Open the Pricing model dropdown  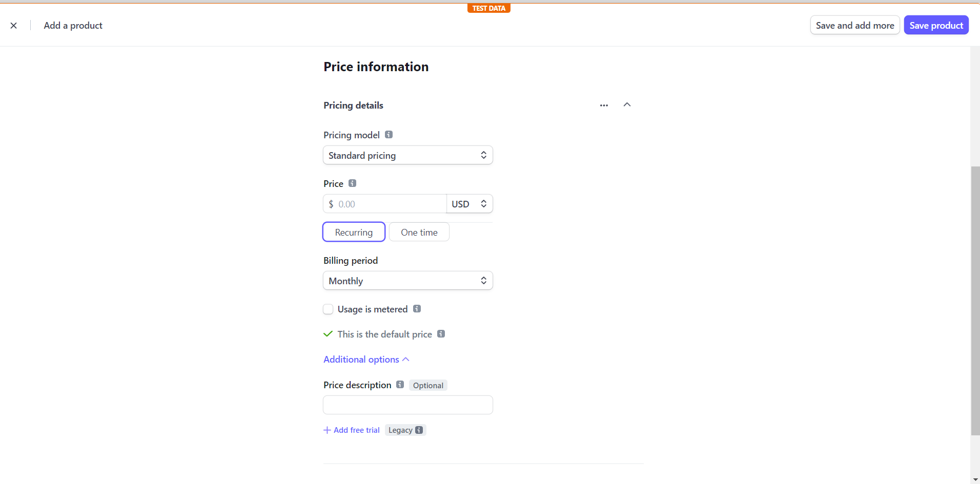(407, 155)
